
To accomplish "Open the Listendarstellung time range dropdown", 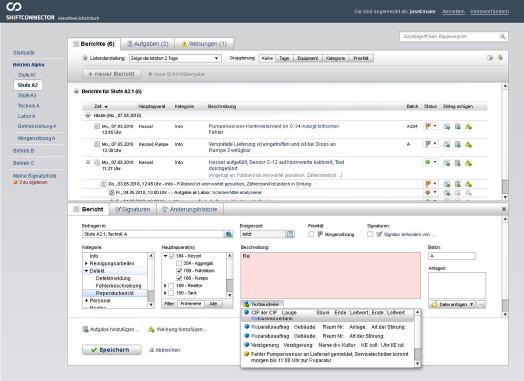I will pyautogui.click(x=175, y=58).
